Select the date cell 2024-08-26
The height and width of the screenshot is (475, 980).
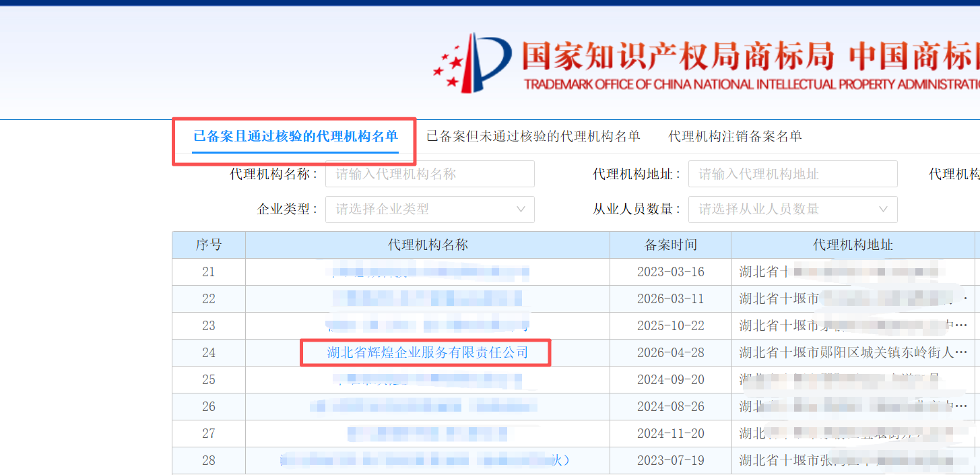[x=671, y=407]
